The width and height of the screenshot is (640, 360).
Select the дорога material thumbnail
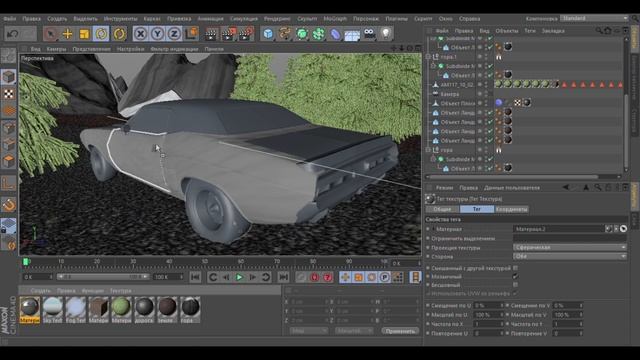click(144, 310)
